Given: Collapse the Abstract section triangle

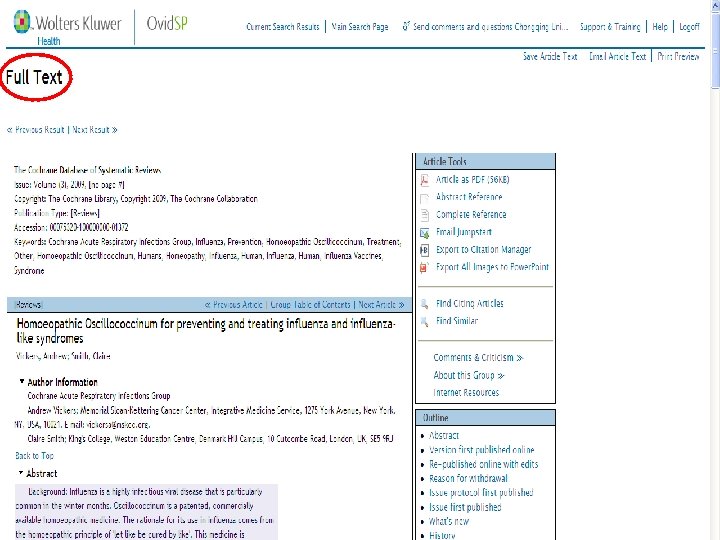Looking at the screenshot, I should [21, 472].
